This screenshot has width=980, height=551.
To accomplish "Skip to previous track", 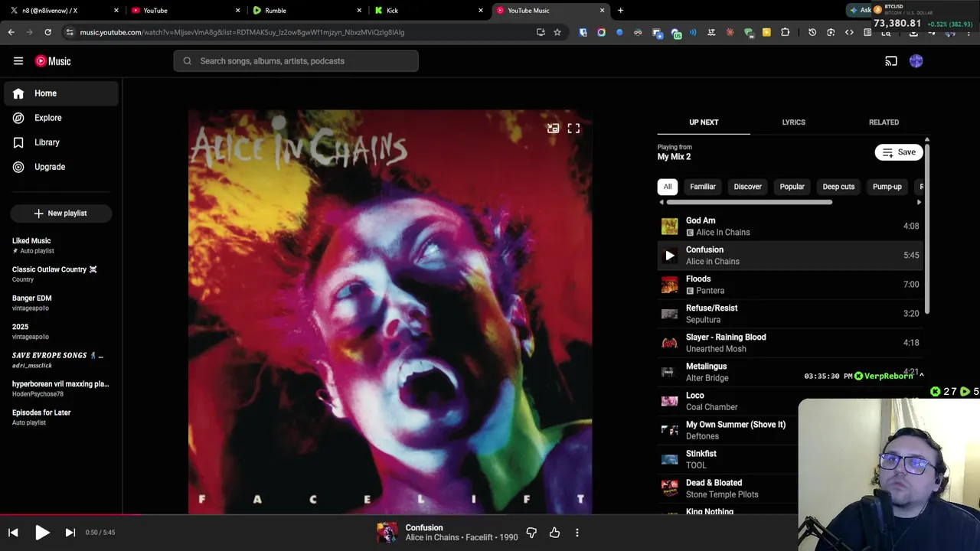I will [x=13, y=533].
